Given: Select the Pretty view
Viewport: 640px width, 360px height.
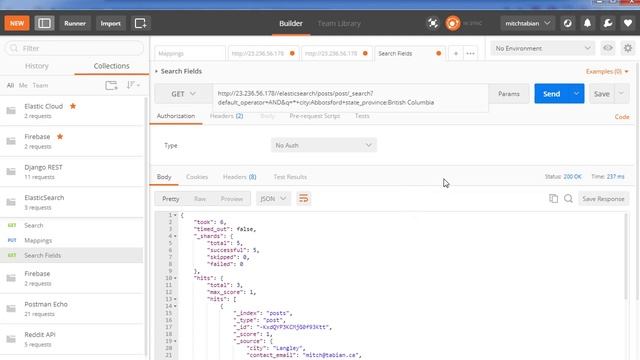Looking at the screenshot, I should pyautogui.click(x=171, y=199).
